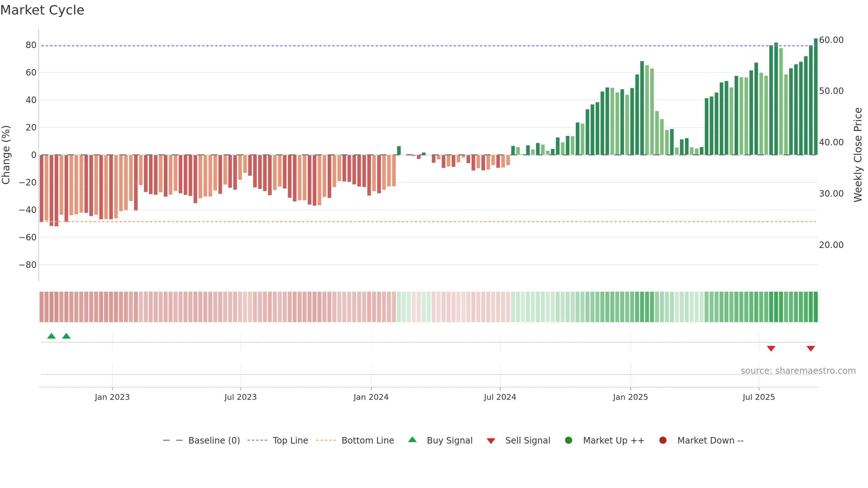Click the orange dotted Bottom Line legend sample
Image resolution: width=868 pixels, height=488 pixels.
[326, 440]
